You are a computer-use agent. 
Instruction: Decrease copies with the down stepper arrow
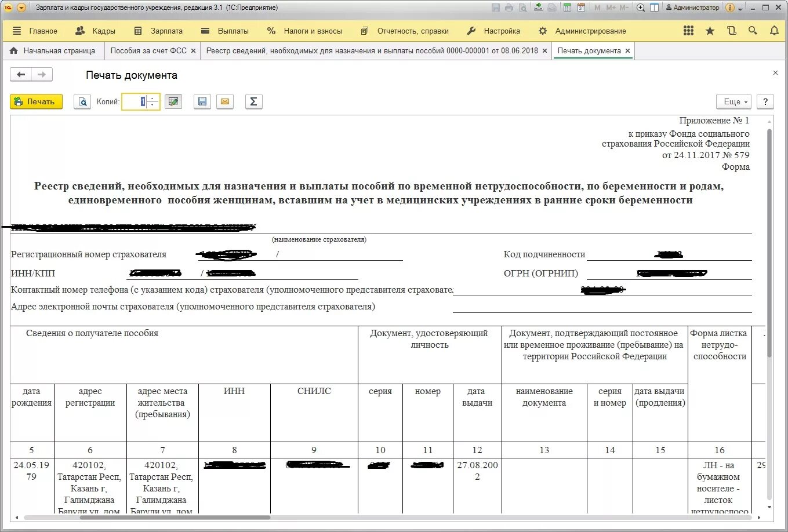click(x=153, y=105)
